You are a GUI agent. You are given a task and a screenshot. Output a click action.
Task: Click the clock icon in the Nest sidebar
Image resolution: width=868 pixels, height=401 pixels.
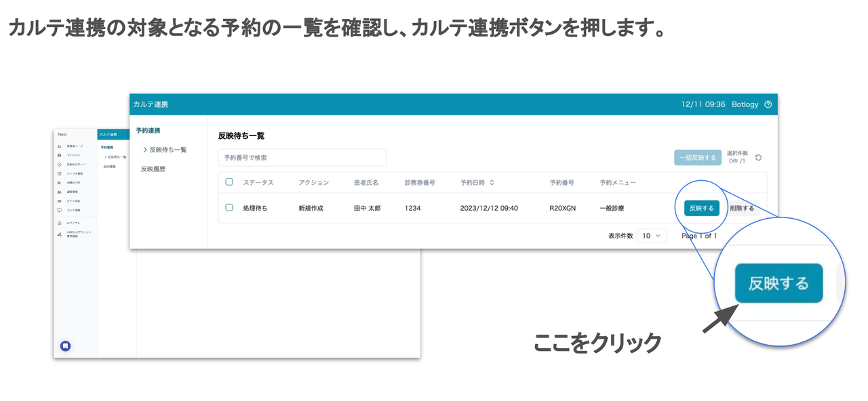click(x=59, y=165)
